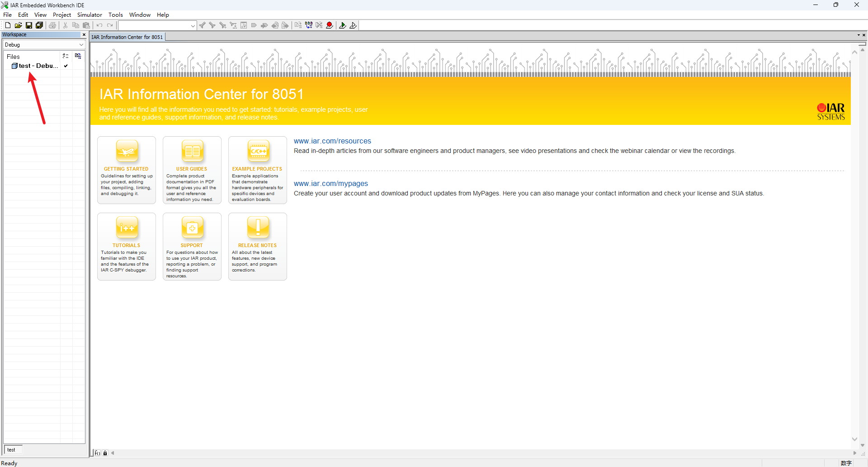Open the Release Notes card
The width and height of the screenshot is (868, 467).
[x=258, y=247]
